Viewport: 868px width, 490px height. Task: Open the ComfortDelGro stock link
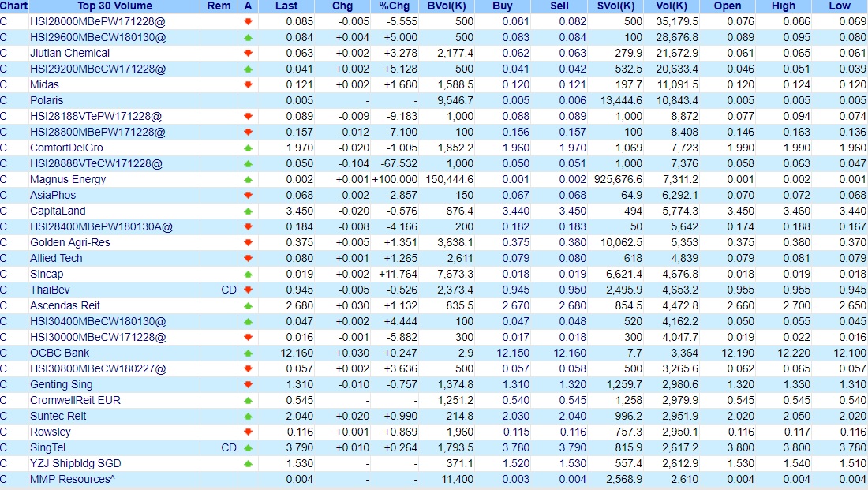point(66,148)
